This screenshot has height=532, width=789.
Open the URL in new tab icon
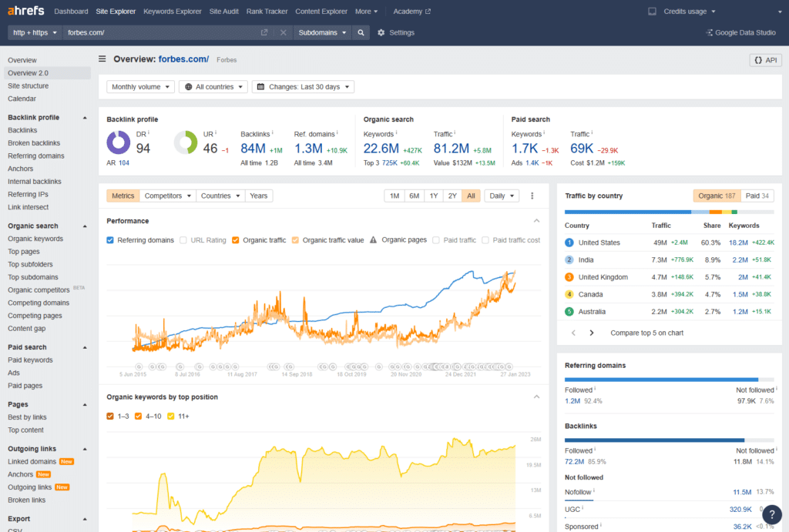click(264, 32)
